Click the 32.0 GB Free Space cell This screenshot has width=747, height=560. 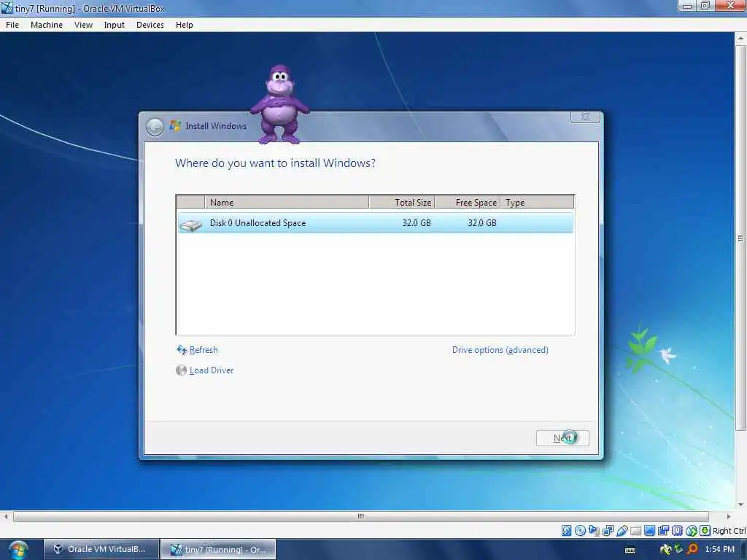point(481,223)
